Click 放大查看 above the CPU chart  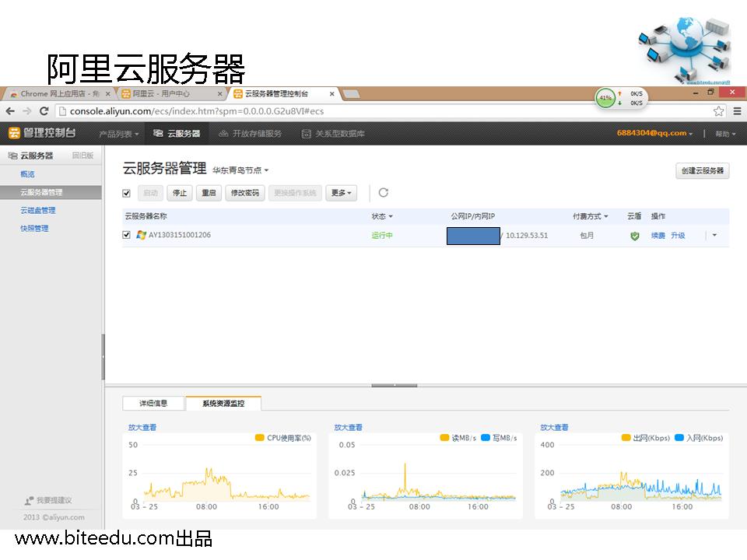pos(142,428)
